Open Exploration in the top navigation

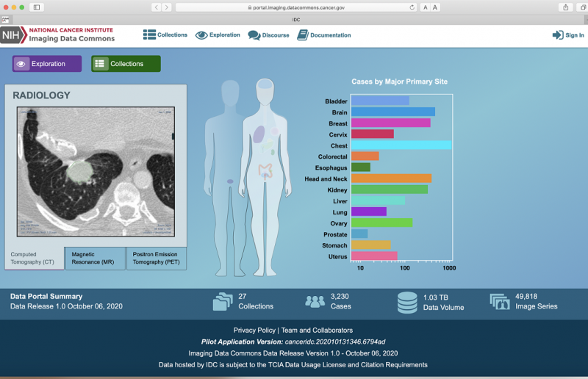[218, 35]
